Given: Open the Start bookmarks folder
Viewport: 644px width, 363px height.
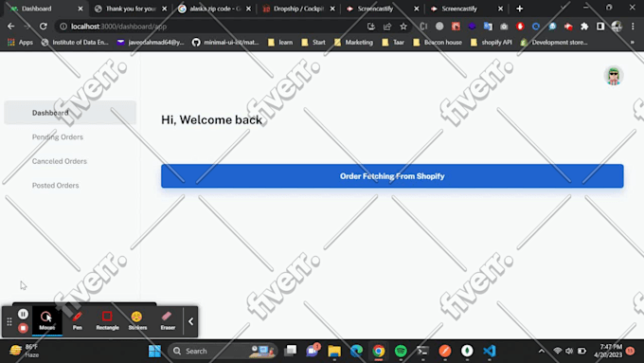Looking at the screenshot, I should click(x=313, y=43).
